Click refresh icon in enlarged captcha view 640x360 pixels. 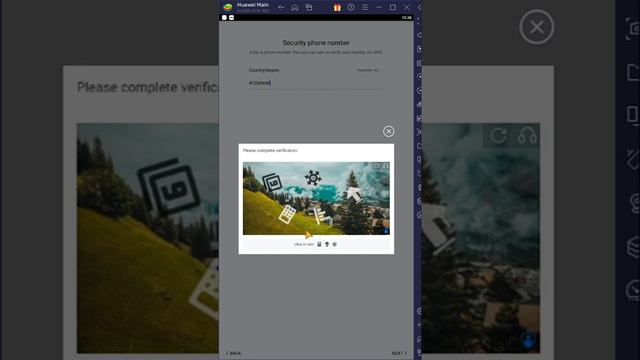pyautogui.click(x=498, y=135)
